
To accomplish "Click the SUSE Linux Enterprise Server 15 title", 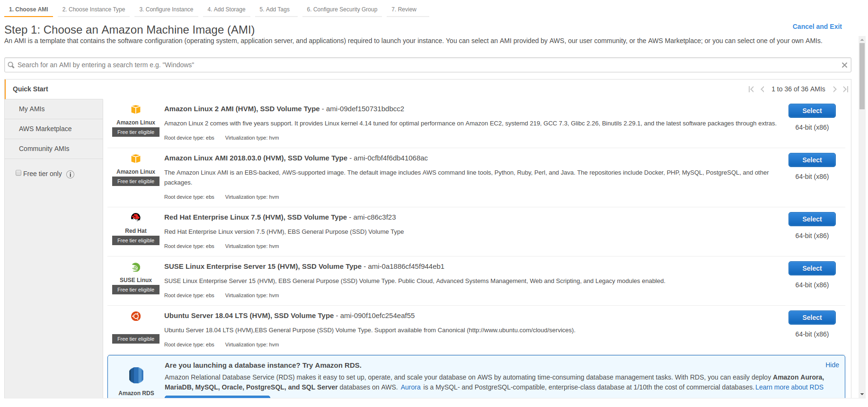I will [263, 266].
